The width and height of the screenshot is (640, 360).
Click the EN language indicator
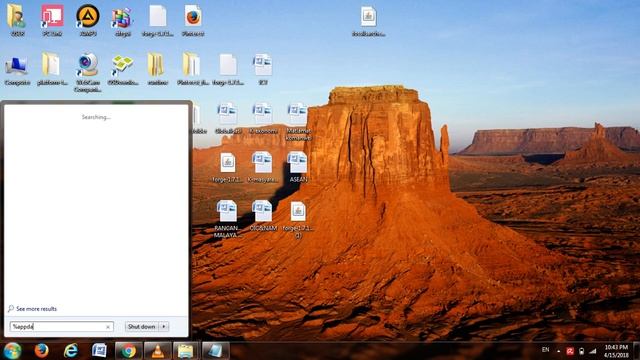545,350
